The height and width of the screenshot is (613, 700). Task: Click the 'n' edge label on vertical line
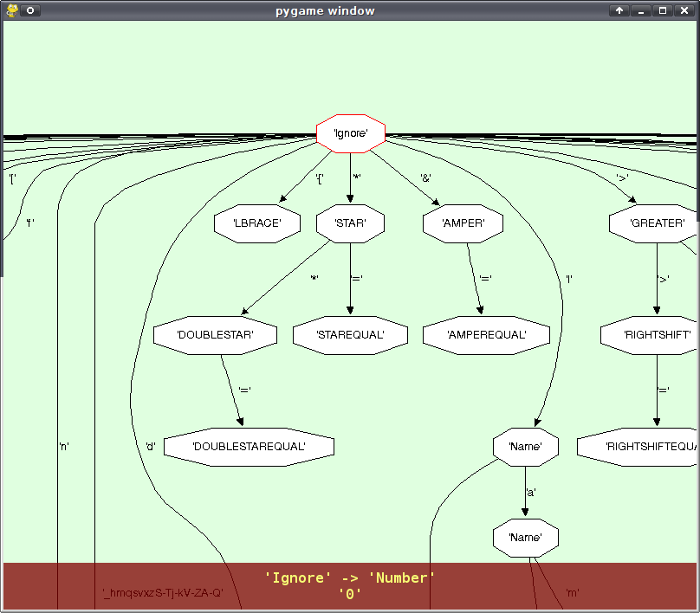pyautogui.click(x=64, y=447)
